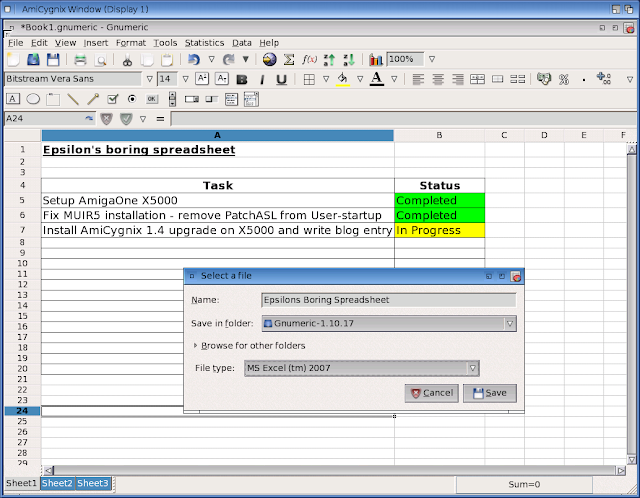
Task: Open the Statistics menu
Action: pyautogui.click(x=204, y=43)
